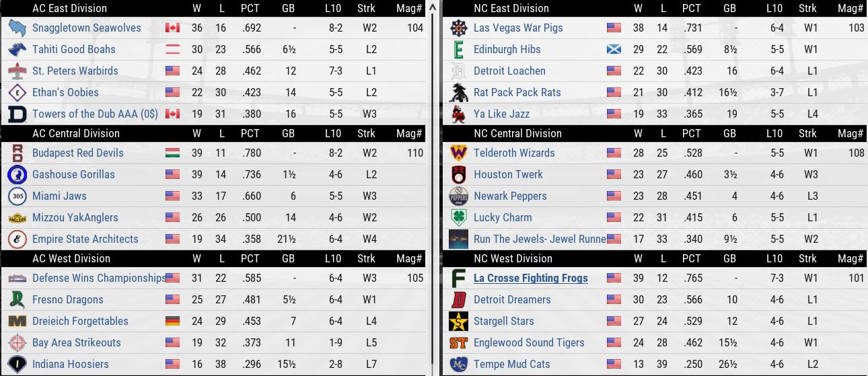
Task: Open the La Crosse Fighting Frogs link
Action: click(x=530, y=278)
